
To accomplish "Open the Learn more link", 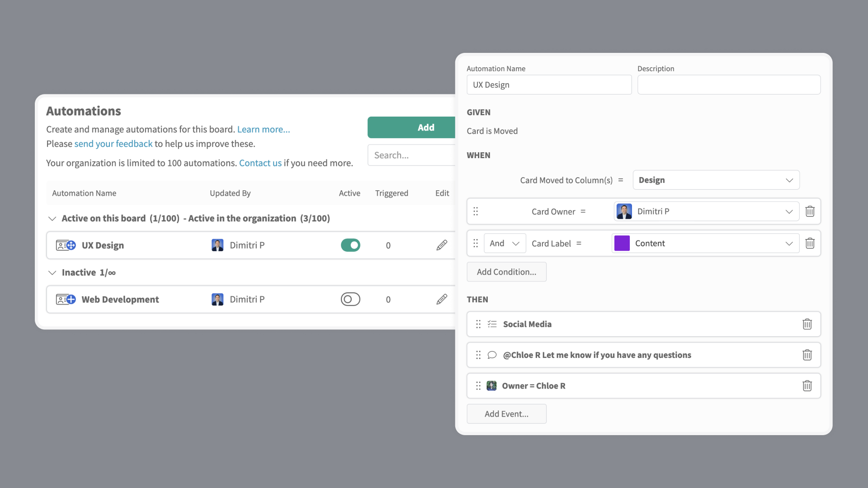I will (x=264, y=129).
